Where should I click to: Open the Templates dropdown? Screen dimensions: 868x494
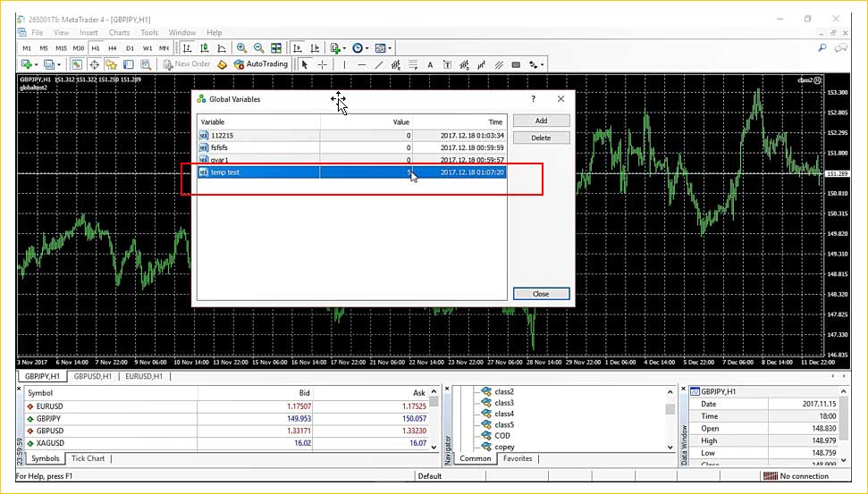pos(383,48)
